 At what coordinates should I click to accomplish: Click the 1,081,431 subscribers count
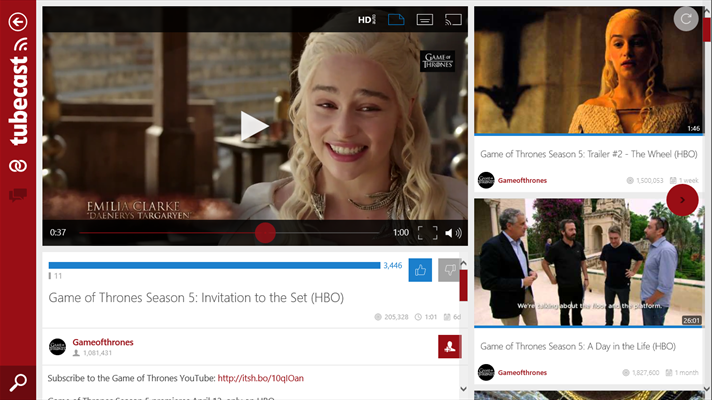click(x=93, y=353)
